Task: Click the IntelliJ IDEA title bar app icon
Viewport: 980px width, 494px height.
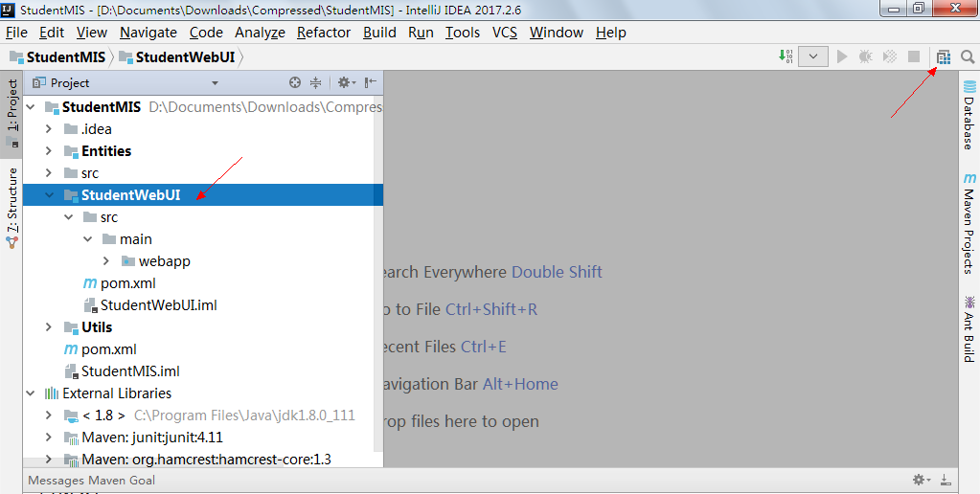Action: pyautogui.click(x=8, y=10)
